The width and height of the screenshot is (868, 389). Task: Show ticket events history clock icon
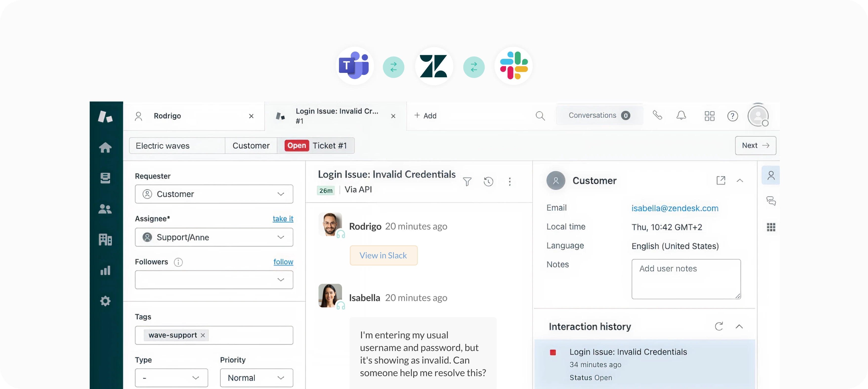point(488,182)
